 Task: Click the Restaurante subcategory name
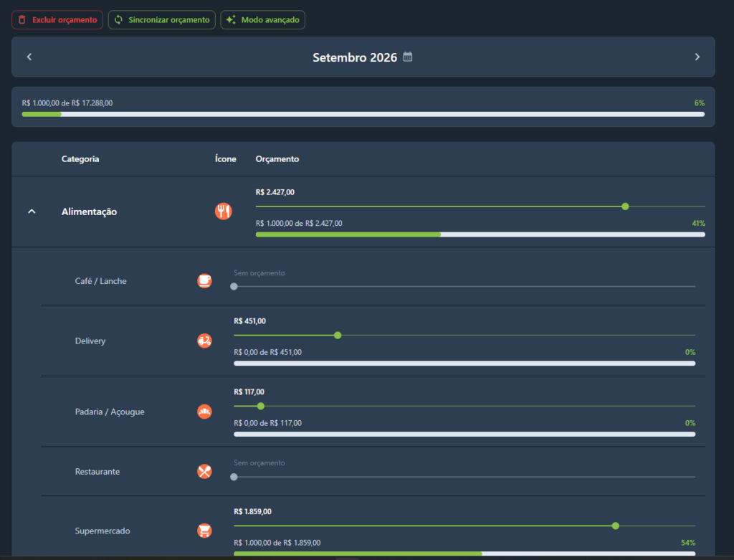97,472
